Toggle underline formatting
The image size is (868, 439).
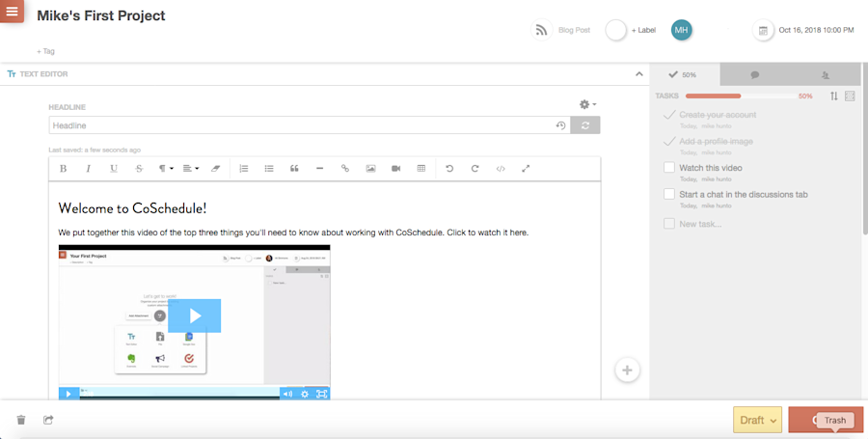pos(114,168)
